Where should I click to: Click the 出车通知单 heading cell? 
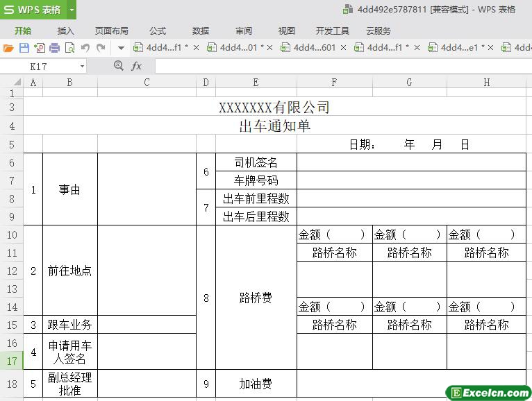click(274, 126)
